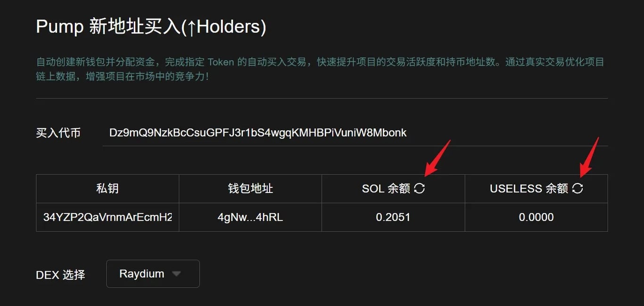
Task: Click the Pump 新地址买入(↑Holders) page title
Action: [151, 27]
